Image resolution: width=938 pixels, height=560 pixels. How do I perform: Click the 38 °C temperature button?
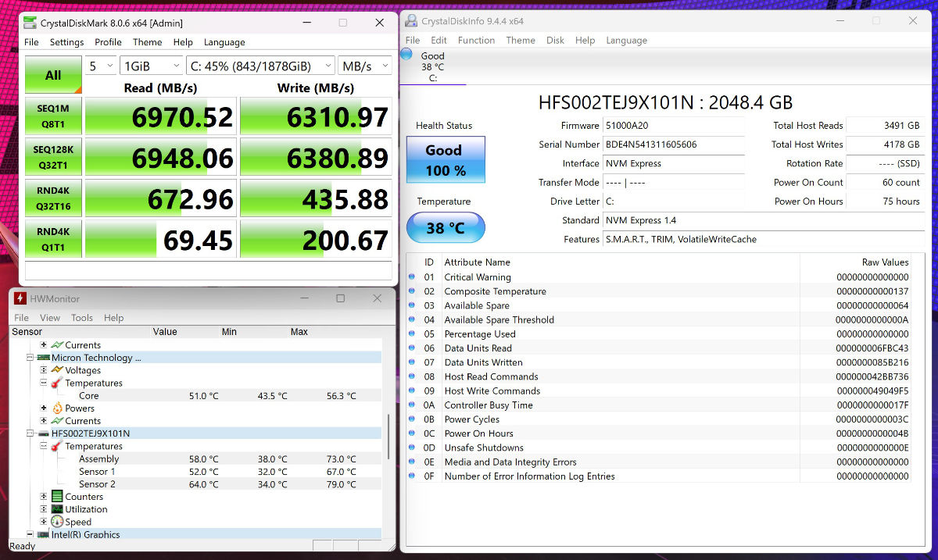(x=446, y=228)
